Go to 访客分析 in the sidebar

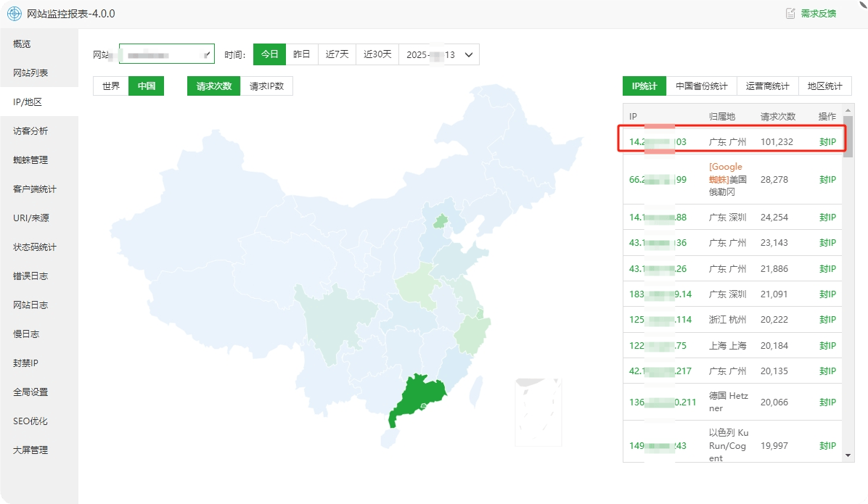click(x=30, y=131)
